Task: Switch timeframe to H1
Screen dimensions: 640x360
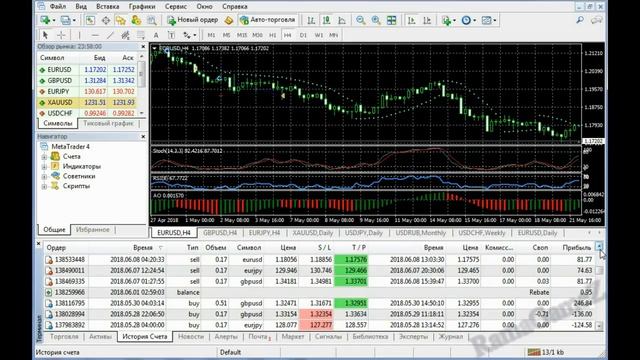Action: tap(272, 35)
